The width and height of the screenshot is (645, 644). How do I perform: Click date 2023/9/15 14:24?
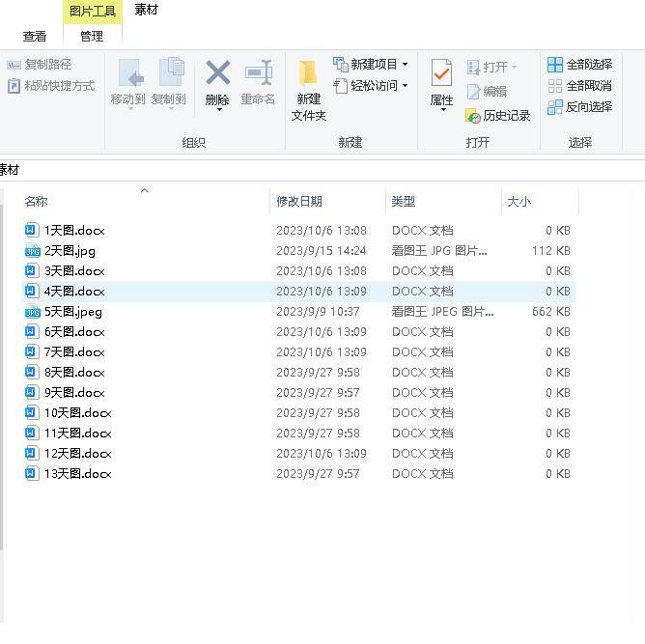tap(322, 251)
